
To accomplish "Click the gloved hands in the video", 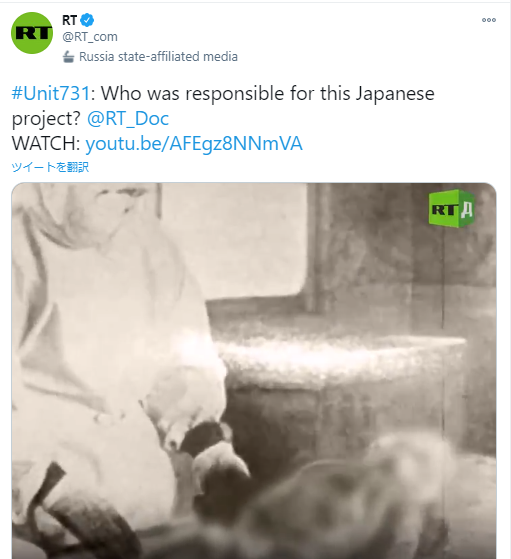I will 200,449.
